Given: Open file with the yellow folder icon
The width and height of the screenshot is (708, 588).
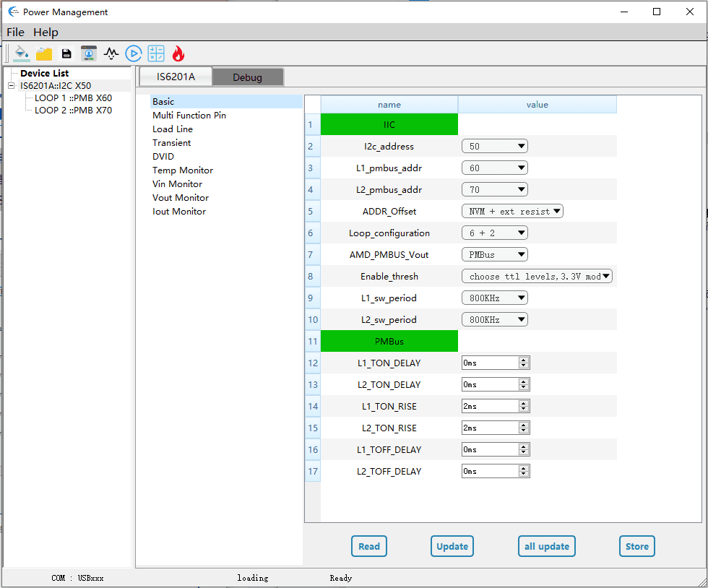Looking at the screenshot, I should point(44,53).
